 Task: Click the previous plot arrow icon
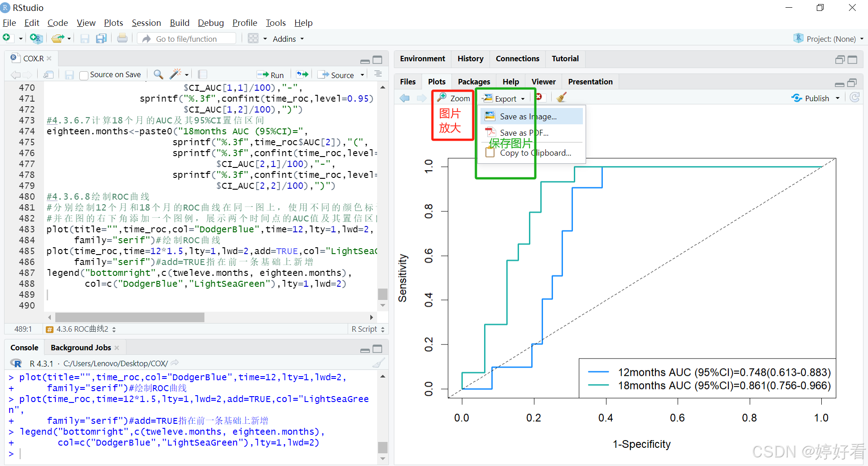point(404,98)
